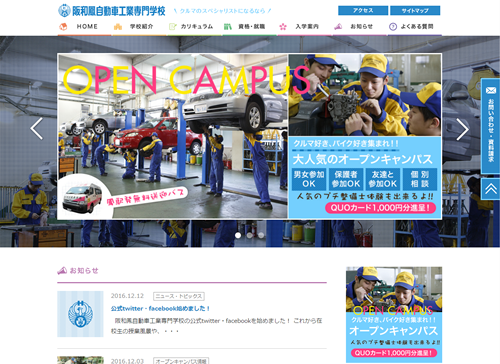Click the OPEN CAMPUS main slider banner

[249, 136]
